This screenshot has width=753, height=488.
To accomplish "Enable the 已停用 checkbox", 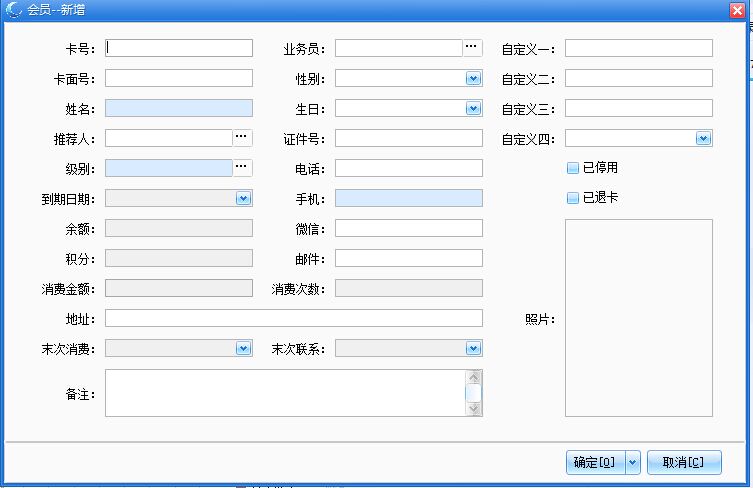I will pos(573,168).
